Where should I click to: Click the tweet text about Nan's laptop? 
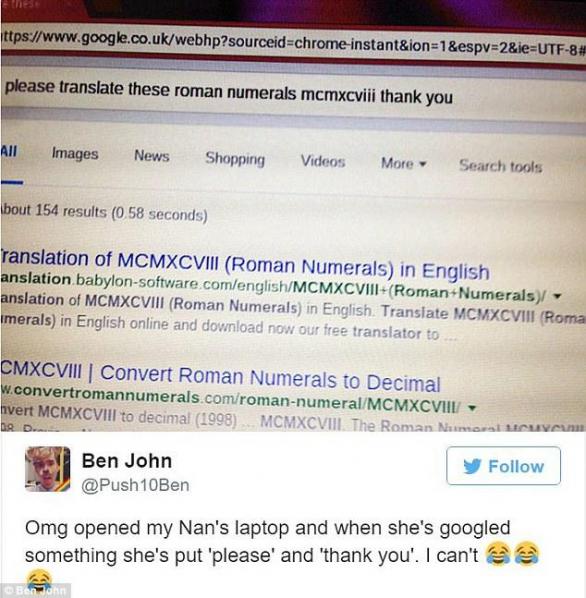pos(267,542)
